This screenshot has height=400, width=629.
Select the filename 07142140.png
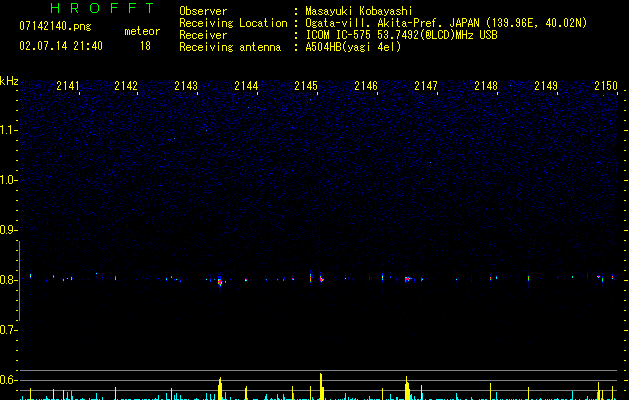click(x=55, y=27)
